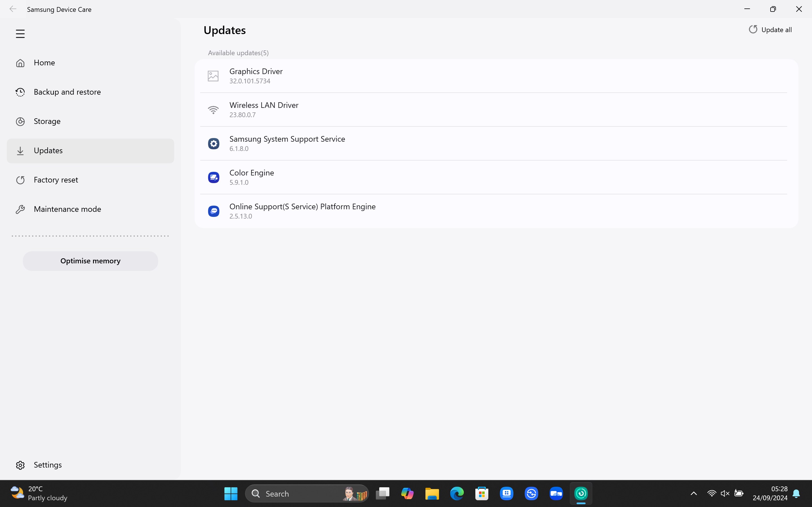The width and height of the screenshot is (812, 507).
Task: Open Settings at sidebar bottom
Action: point(48,465)
